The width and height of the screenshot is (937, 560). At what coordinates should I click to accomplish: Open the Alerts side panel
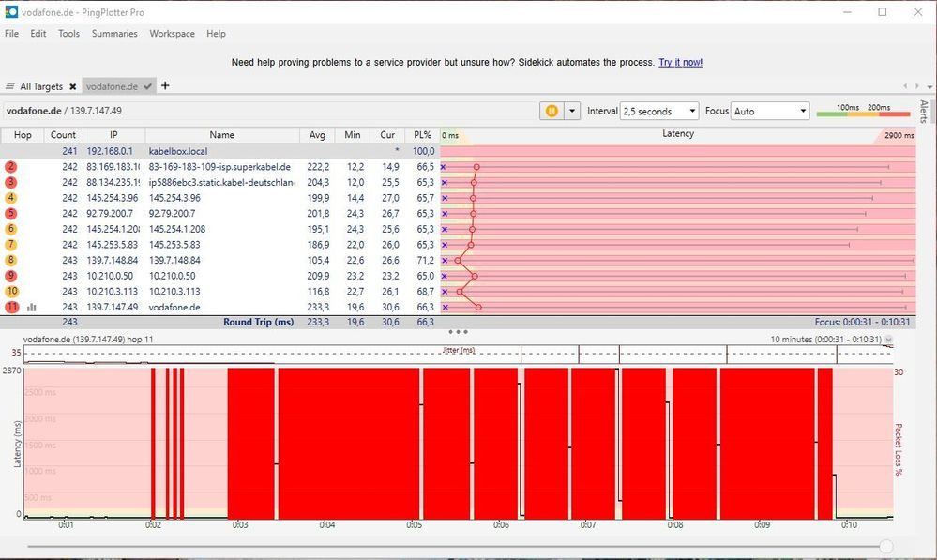[925, 112]
